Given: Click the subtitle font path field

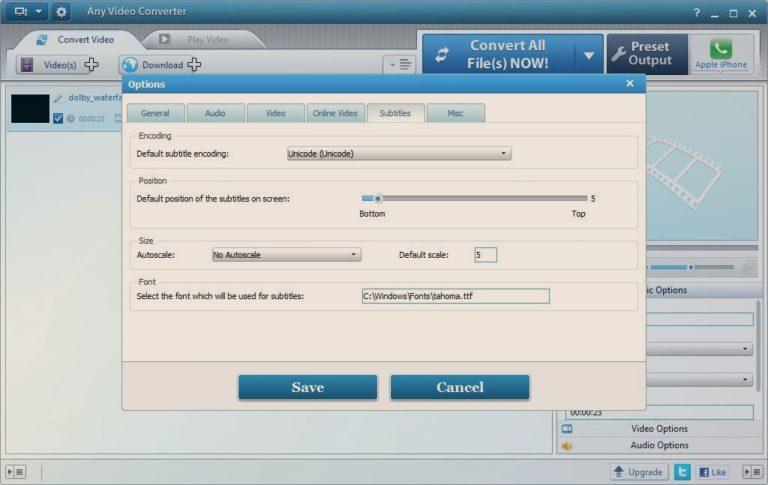Looking at the screenshot, I should click(456, 296).
